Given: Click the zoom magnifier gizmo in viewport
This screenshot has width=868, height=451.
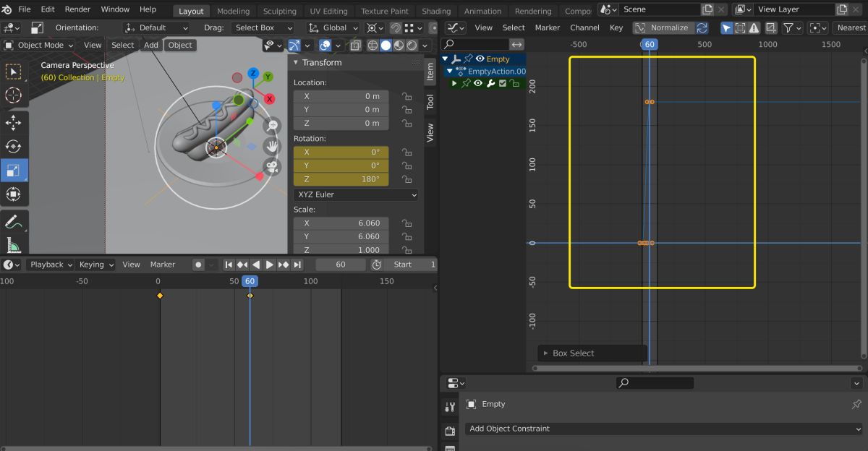Looking at the screenshot, I should tap(273, 126).
